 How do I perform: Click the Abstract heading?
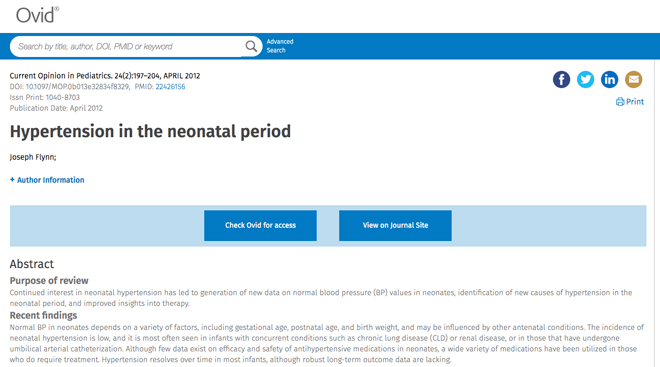pyautogui.click(x=32, y=264)
